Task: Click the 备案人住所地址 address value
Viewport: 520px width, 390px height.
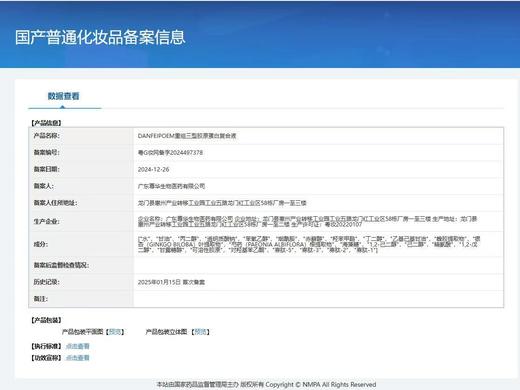Action: tap(222, 203)
